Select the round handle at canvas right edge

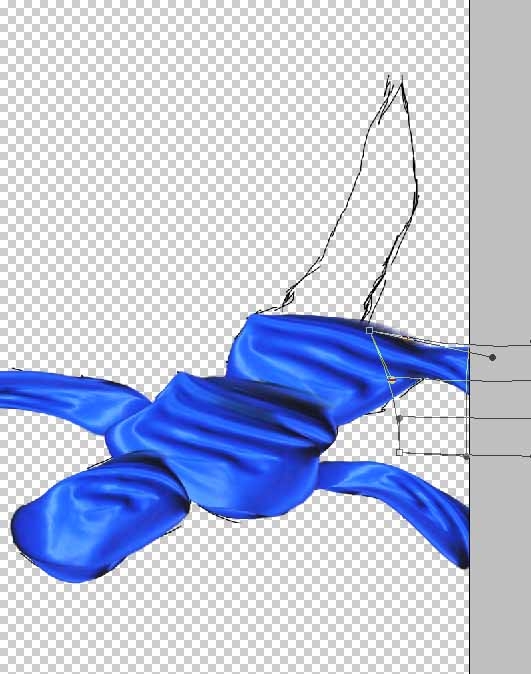467,456
